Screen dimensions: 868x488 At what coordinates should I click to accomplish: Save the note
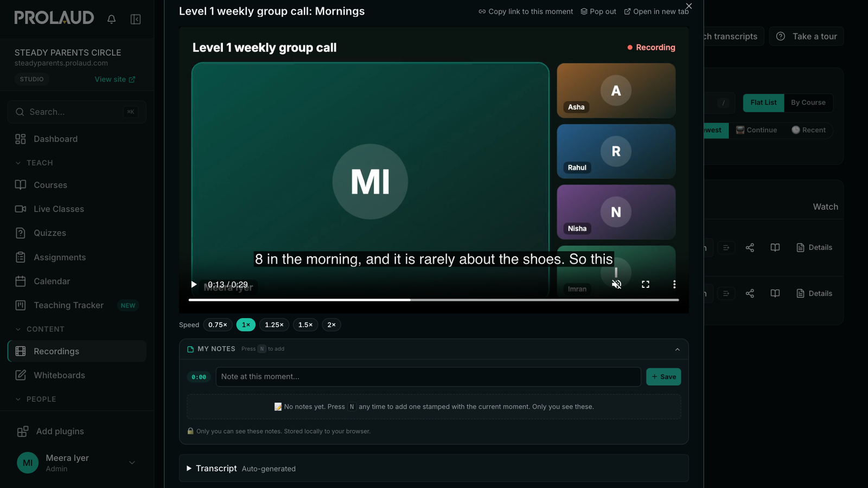(x=663, y=377)
